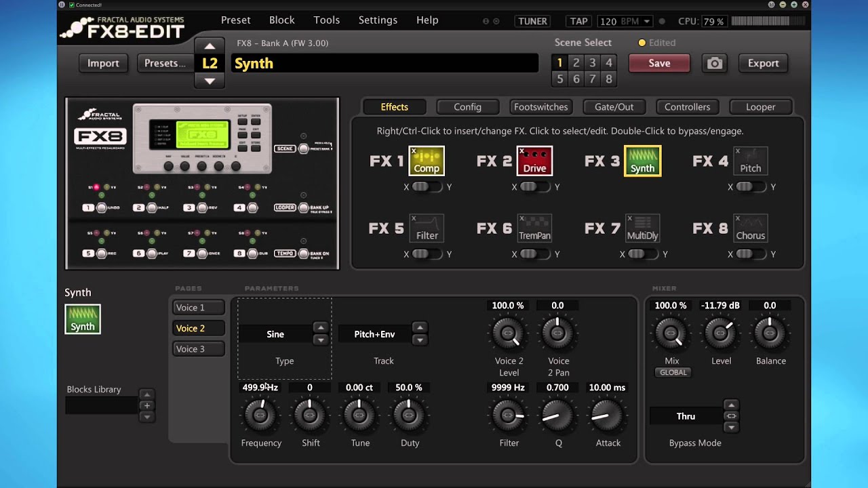Screen dimensions: 868x488
Task: Save the edited preset
Action: point(659,63)
